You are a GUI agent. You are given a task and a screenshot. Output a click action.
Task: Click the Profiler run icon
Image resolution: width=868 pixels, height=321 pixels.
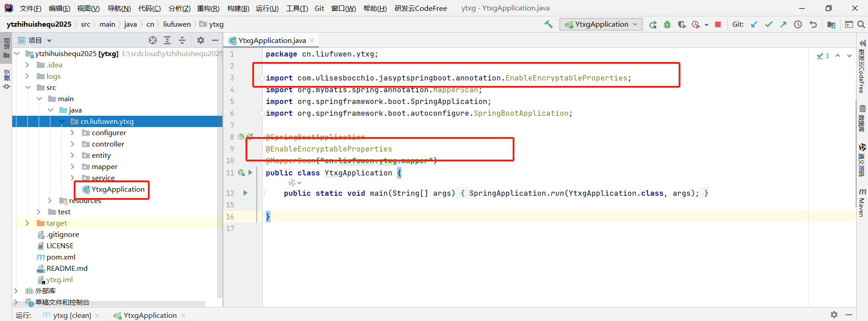[x=696, y=24]
